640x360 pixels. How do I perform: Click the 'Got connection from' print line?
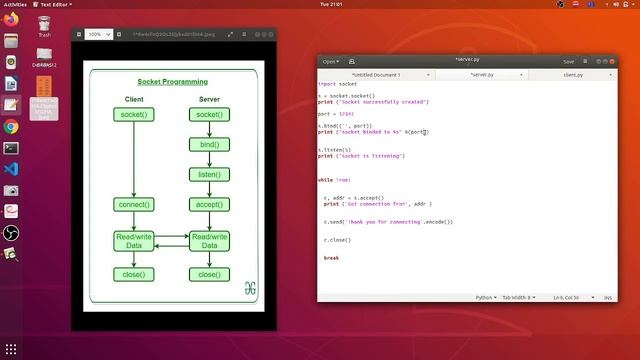click(x=378, y=204)
